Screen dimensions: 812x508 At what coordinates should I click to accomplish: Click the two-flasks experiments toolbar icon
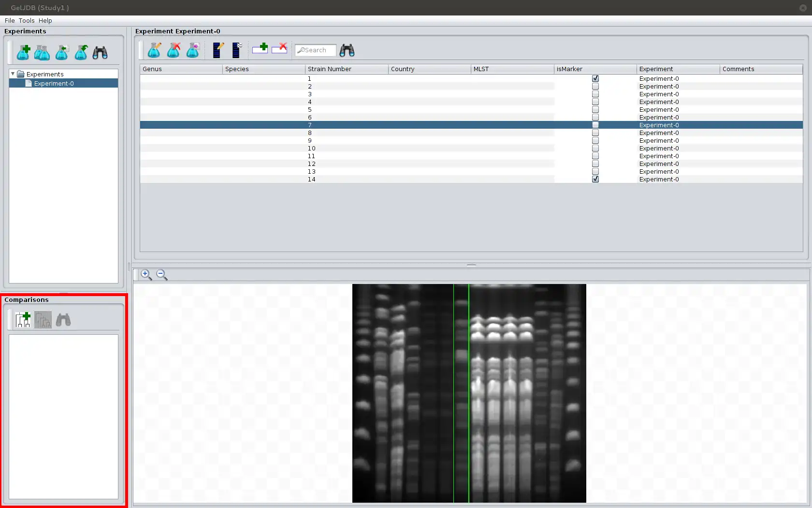pos(42,52)
